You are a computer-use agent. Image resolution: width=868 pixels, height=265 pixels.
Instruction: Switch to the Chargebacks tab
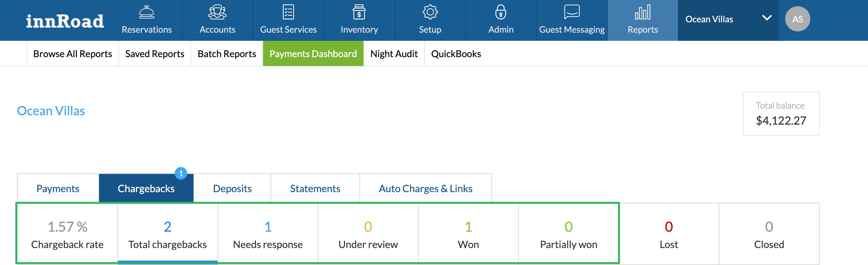146,188
